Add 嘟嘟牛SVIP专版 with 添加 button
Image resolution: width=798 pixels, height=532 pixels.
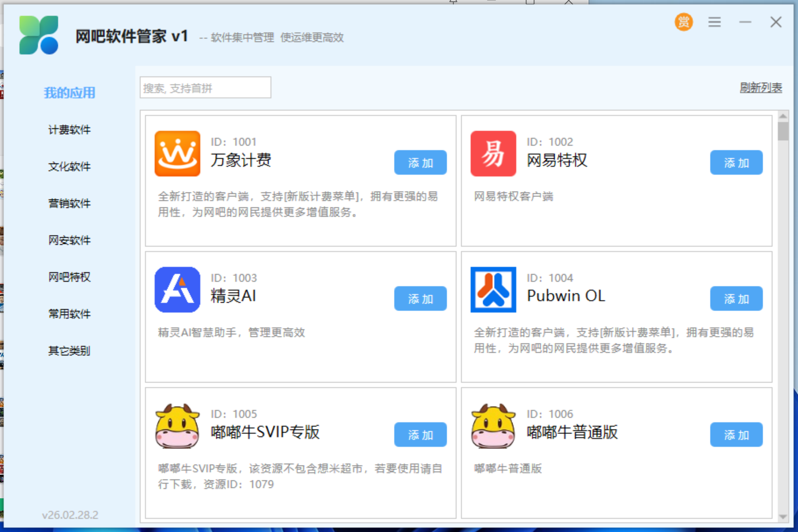pos(420,435)
